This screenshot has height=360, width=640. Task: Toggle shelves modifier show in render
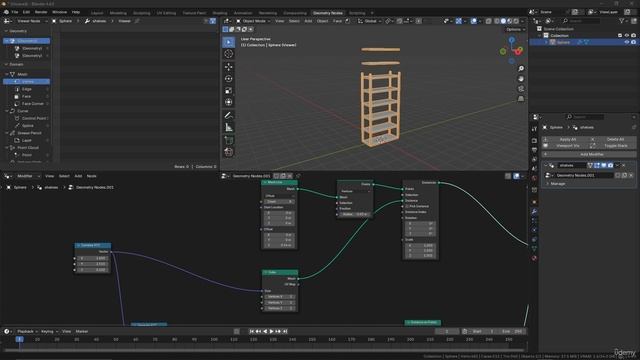coord(610,165)
